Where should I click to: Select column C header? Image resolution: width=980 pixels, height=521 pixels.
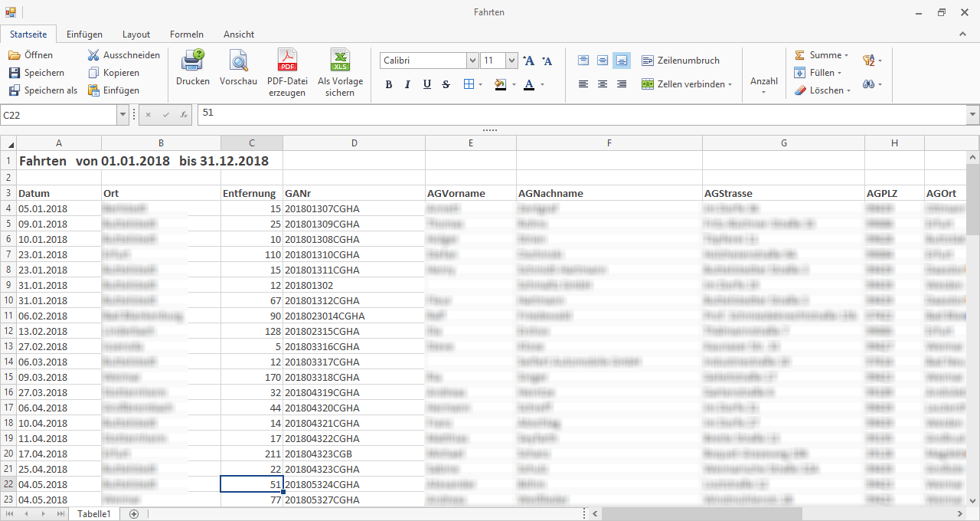(x=252, y=143)
